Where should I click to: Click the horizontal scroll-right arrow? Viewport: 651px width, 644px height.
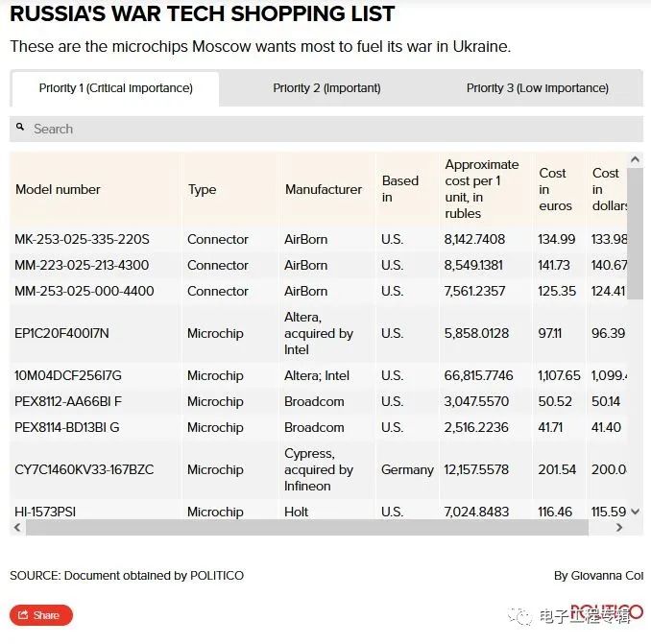point(619,528)
